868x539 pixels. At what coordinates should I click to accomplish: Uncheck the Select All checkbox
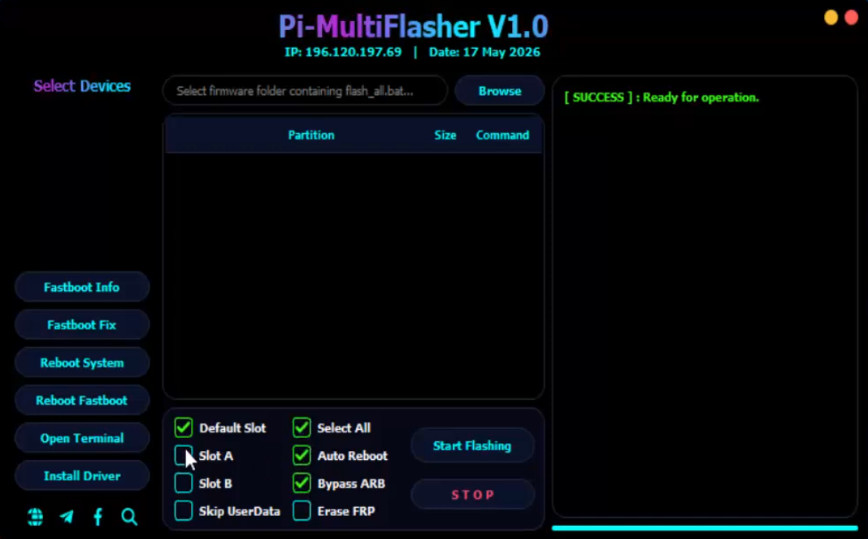(x=302, y=428)
